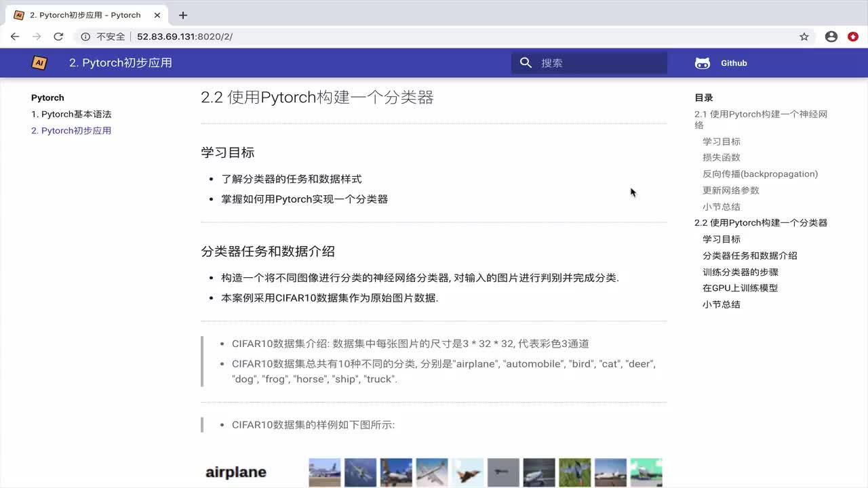Click the browser forward arrow

point(37,37)
